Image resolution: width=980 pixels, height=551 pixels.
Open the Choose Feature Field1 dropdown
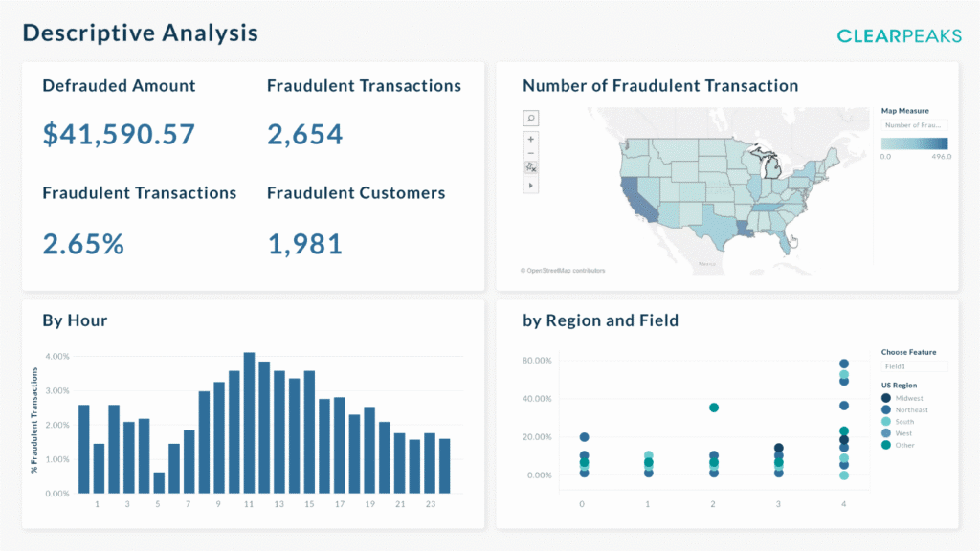click(914, 366)
